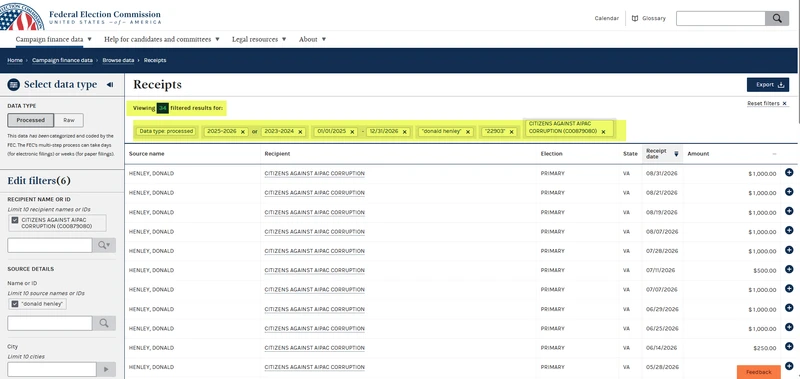Open the Calendar link
800x379 pixels.
tap(607, 18)
